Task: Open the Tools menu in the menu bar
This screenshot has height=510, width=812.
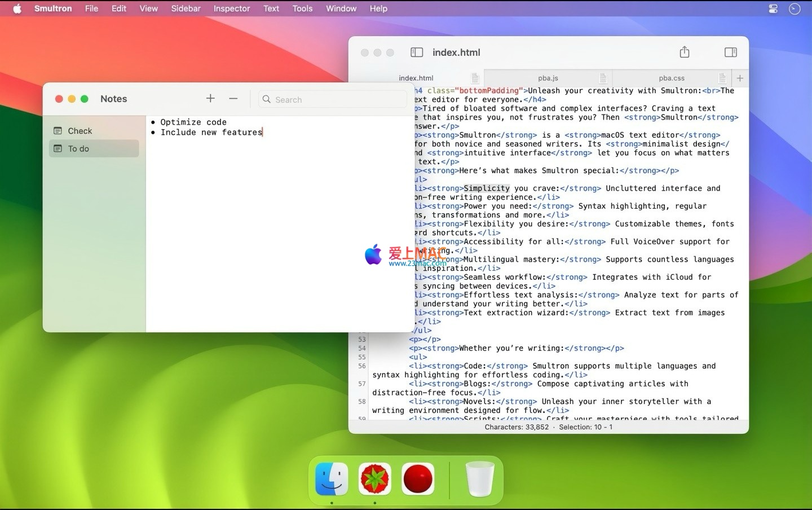Action: (302, 8)
